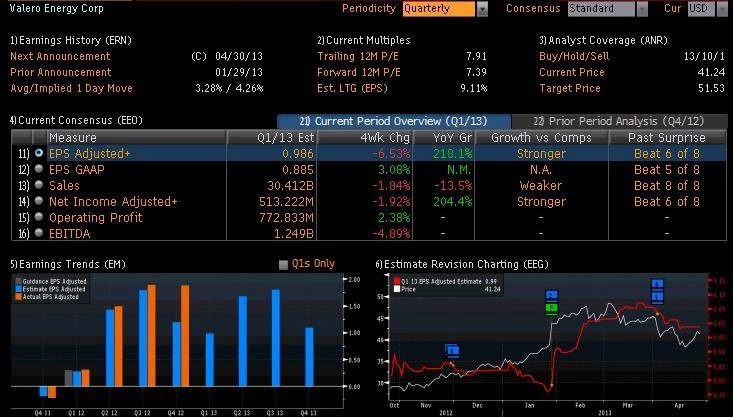Click the Avg/Implied 1 Day Move value
The height and width of the screenshot is (417, 733).
coord(229,88)
